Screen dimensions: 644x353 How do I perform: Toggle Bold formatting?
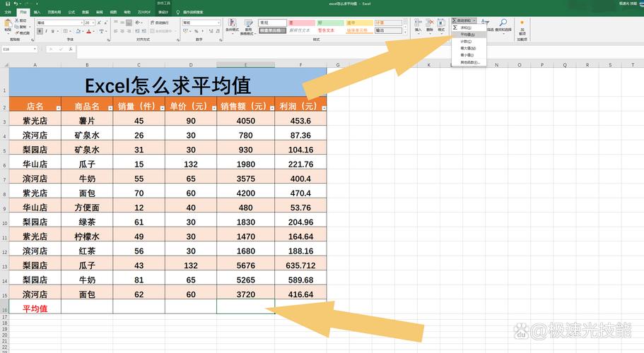tap(40, 31)
